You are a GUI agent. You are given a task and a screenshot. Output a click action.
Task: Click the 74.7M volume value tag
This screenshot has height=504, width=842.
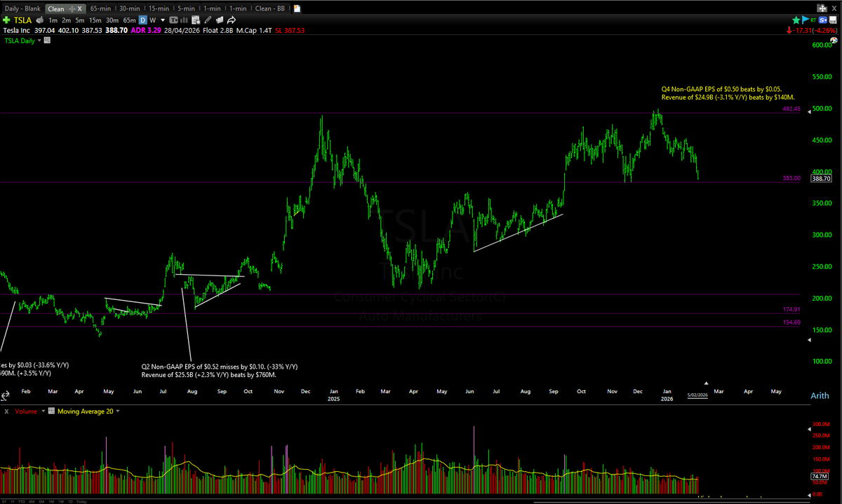[820, 475]
